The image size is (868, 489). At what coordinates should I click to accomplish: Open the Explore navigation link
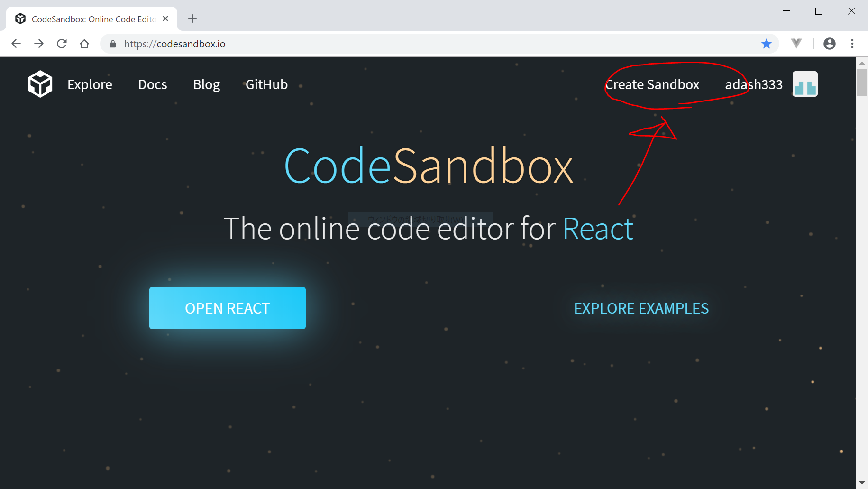90,84
